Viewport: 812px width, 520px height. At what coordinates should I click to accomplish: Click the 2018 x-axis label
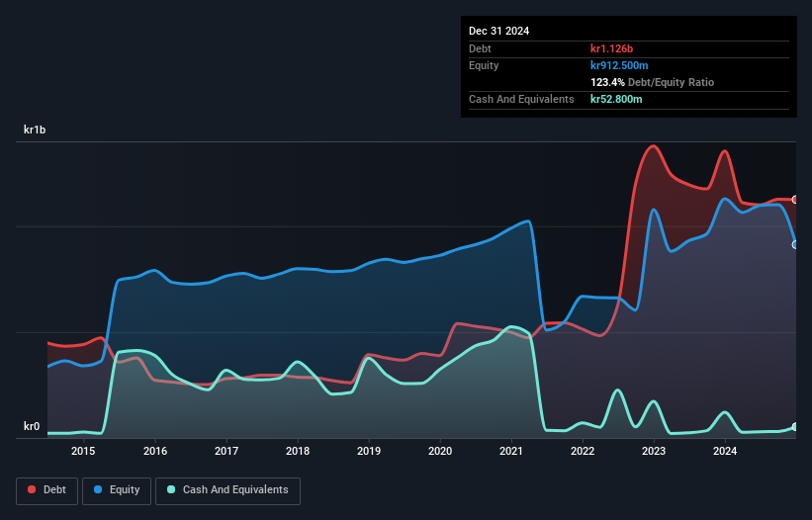(298, 451)
